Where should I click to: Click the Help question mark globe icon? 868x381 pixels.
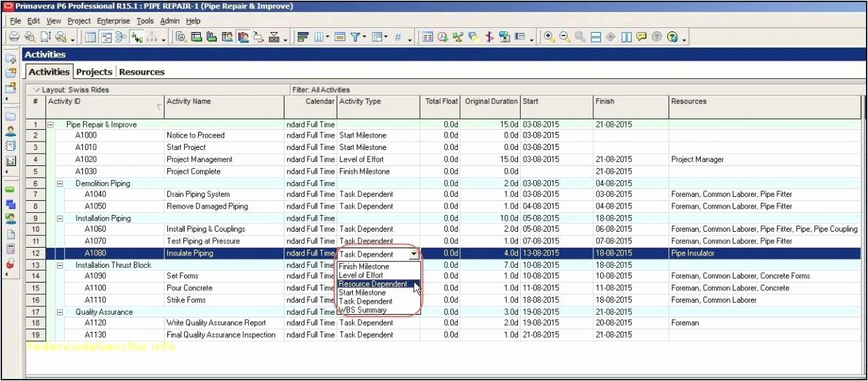(672, 38)
